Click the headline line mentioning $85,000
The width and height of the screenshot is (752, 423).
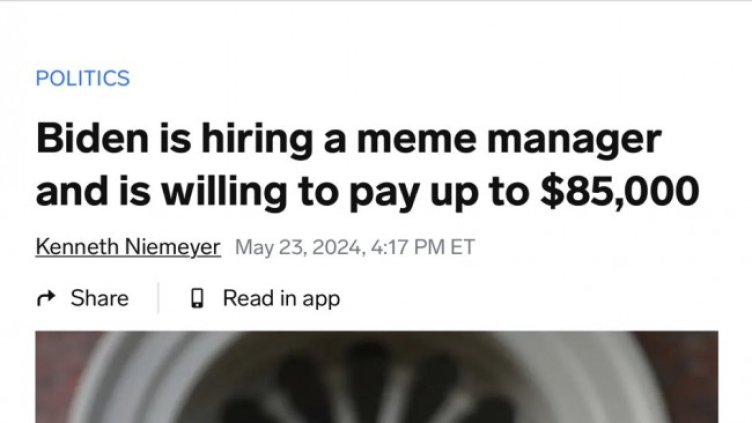366,191
